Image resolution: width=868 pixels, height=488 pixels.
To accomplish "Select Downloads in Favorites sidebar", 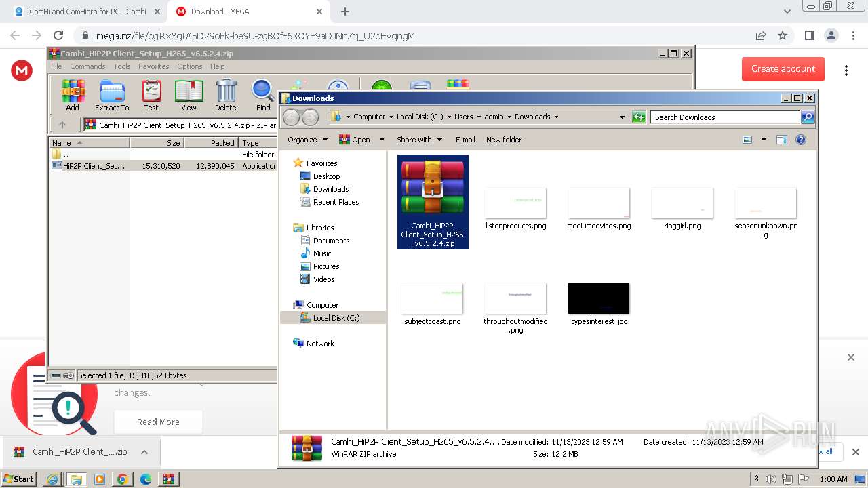I will click(331, 189).
